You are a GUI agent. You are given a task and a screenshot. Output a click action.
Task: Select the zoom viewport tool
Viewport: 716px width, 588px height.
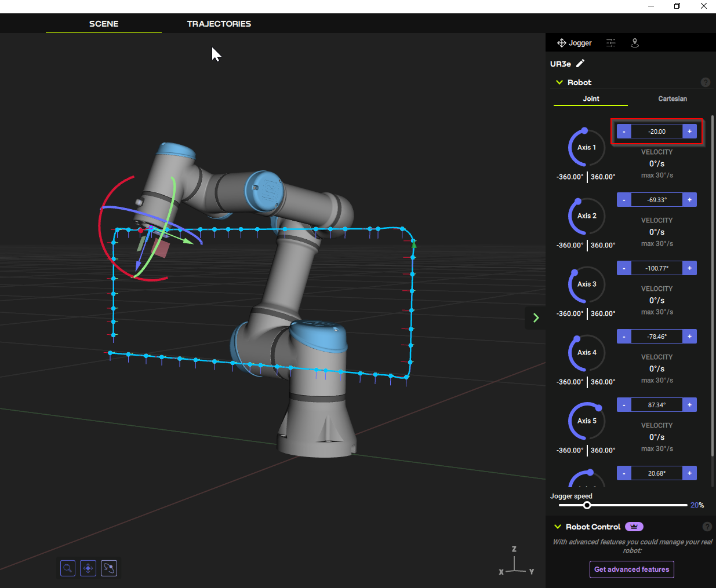67,568
